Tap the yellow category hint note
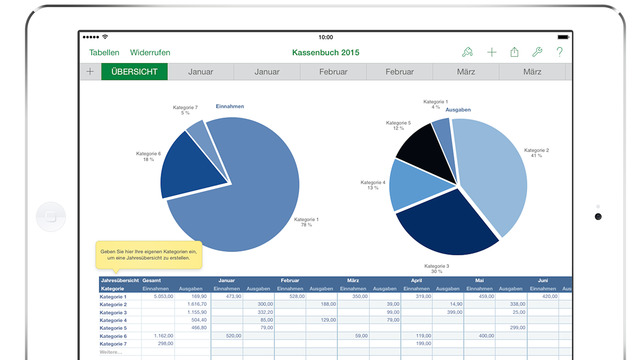640x360 pixels. pos(149,255)
